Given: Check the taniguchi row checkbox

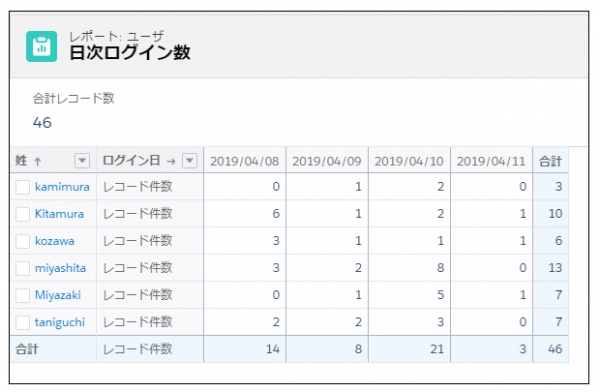Looking at the screenshot, I should click(23, 322).
